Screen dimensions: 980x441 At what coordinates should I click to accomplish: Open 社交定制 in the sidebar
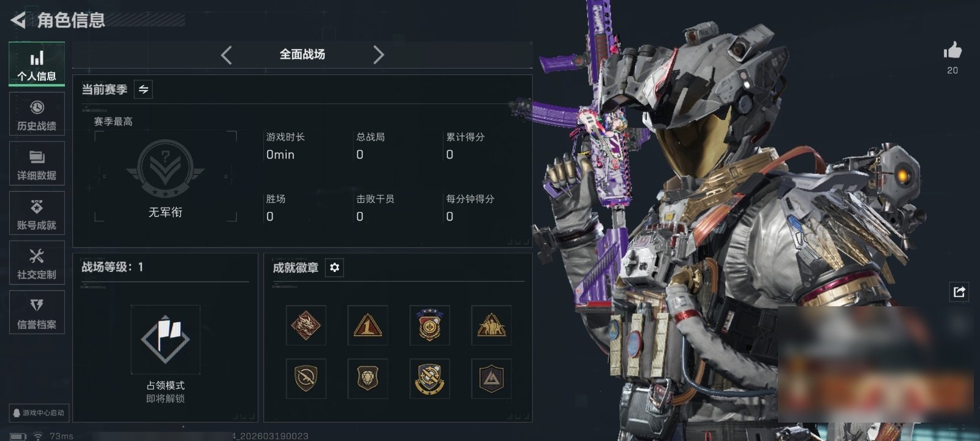pyautogui.click(x=37, y=263)
